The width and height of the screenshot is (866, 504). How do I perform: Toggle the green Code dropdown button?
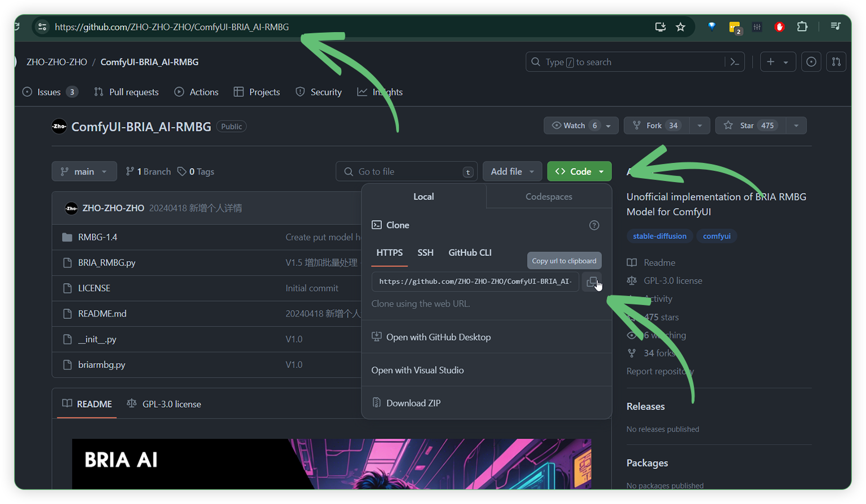pyautogui.click(x=579, y=171)
